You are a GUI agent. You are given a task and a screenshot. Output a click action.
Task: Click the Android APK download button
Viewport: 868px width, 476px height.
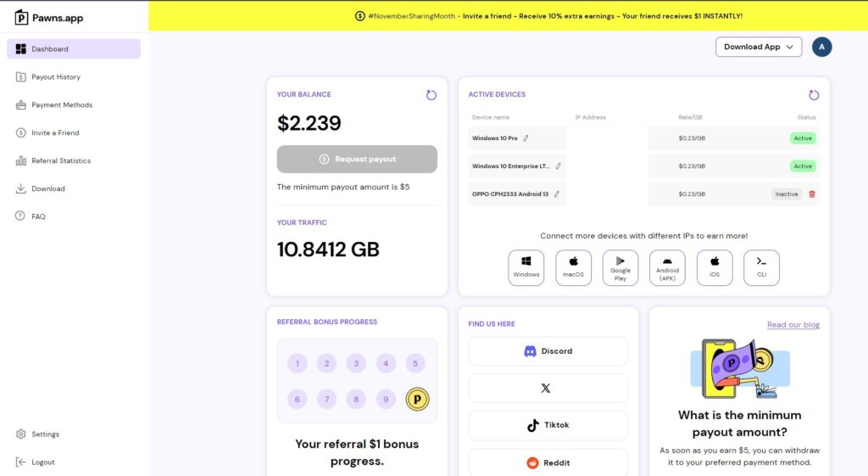[667, 267]
